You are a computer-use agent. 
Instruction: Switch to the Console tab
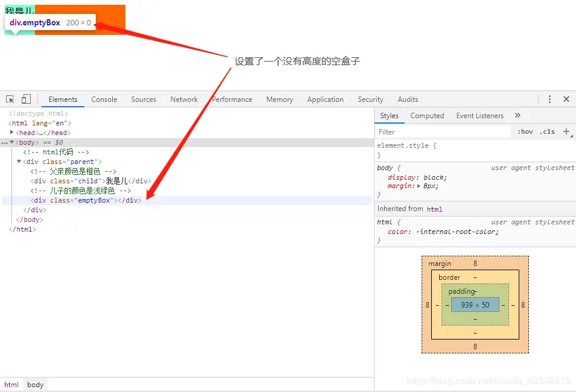[x=104, y=99]
